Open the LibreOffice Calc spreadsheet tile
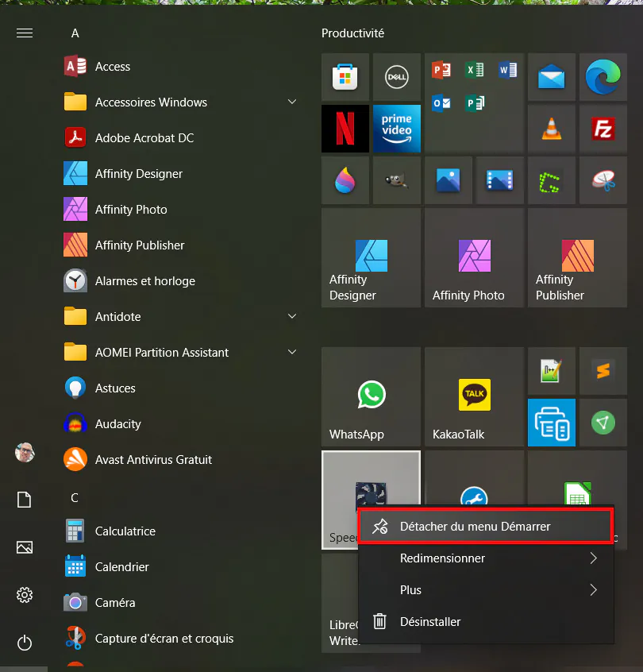Image resolution: width=643 pixels, height=672 pixels. 577,478
